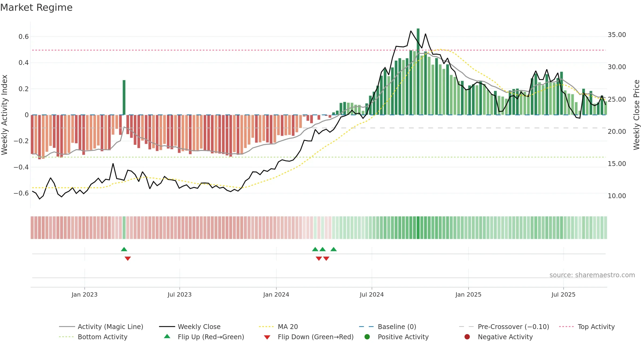Click the darkest green cell of the heat strip
The width and height of the screenshot is (644, 362).
tap(418, 228)
